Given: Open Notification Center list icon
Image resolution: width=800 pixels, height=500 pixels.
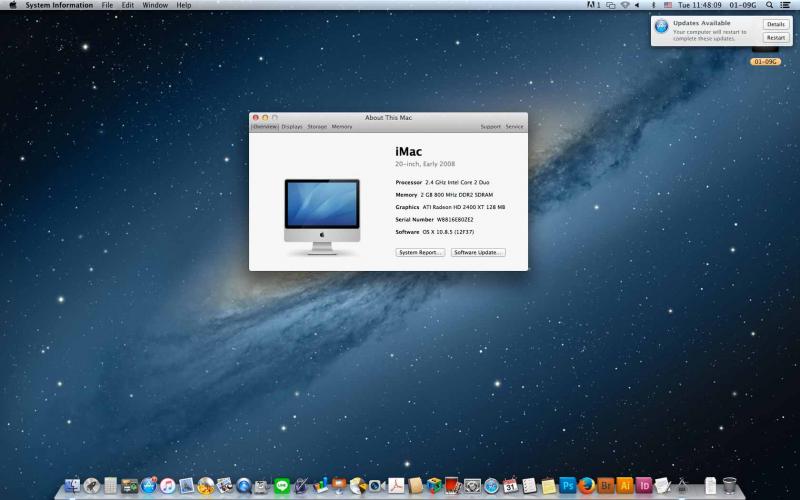Looking at the screenshot, I should [786, 5].
